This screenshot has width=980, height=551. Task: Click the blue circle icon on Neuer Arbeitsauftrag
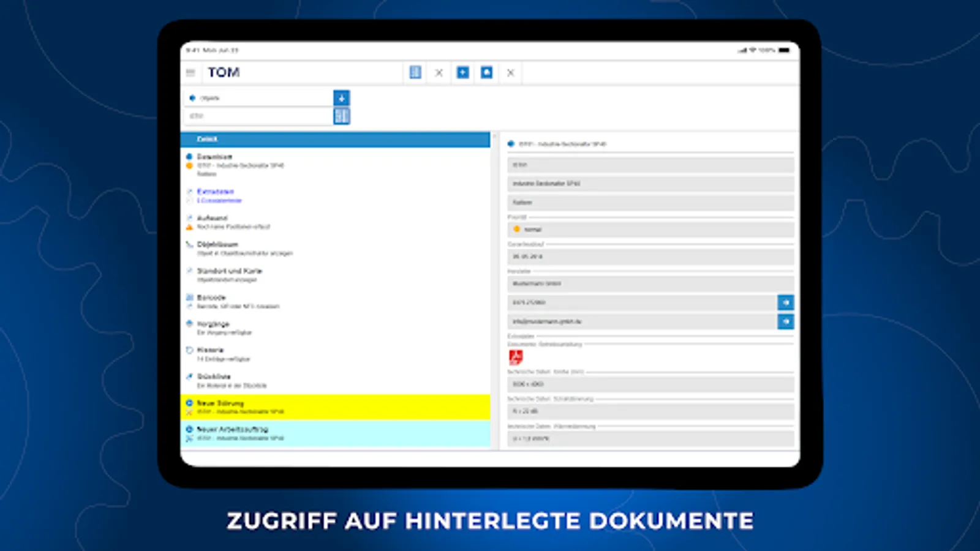(x=189, y=429)
